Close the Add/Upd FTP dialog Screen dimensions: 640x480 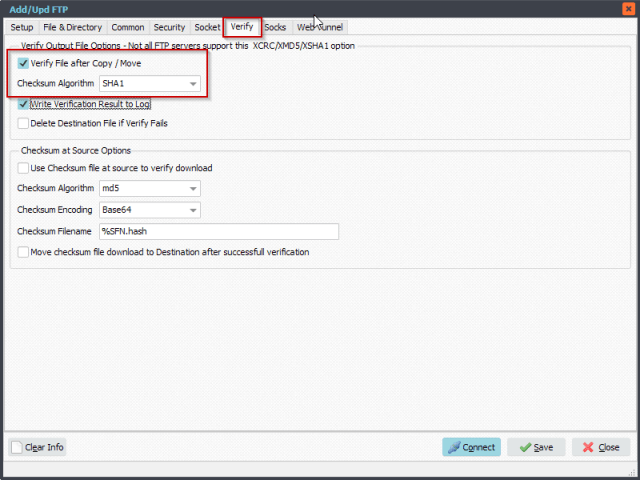click(628, 9)
